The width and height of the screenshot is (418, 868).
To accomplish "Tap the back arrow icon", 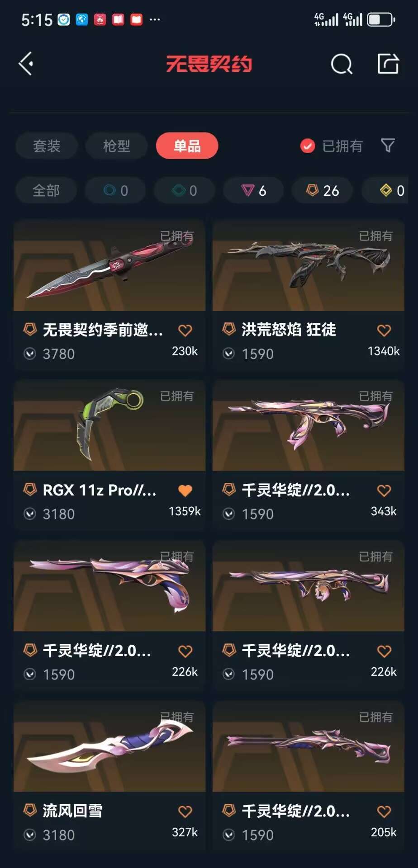I will [26, 63].
